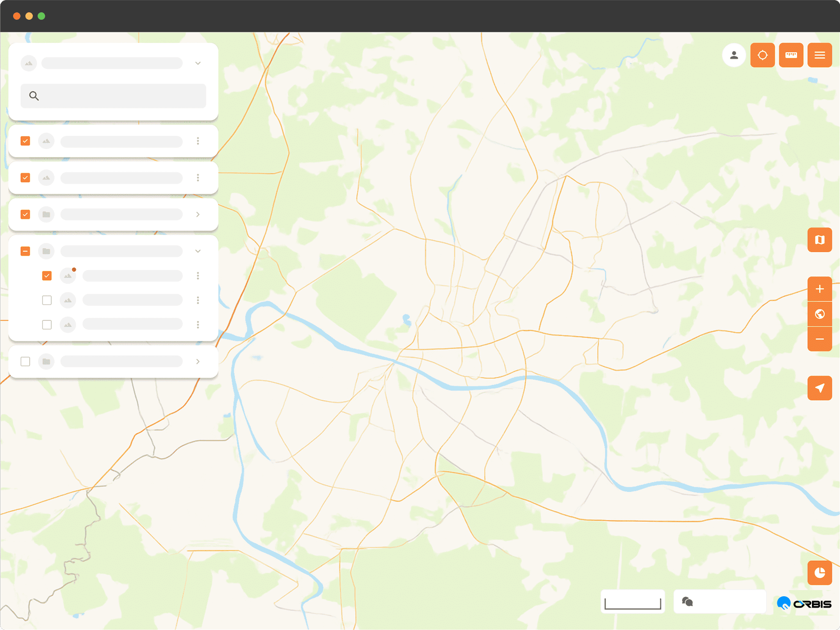840x630 pixels.
Task: Select the ruler measurement tool
Action: [791, 55]
